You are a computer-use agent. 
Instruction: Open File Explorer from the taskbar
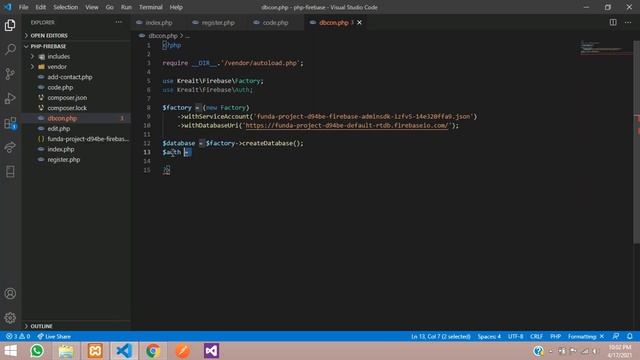[x=66, y=351]
